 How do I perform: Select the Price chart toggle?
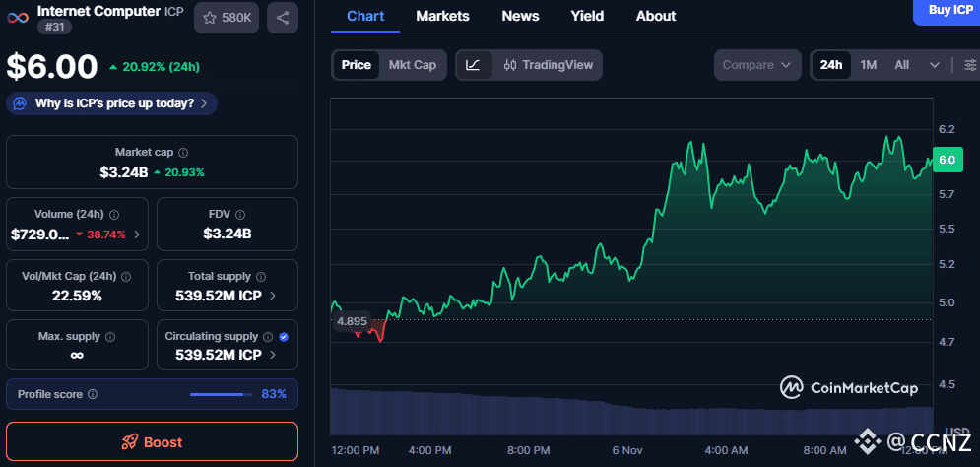tap(357, 65)
